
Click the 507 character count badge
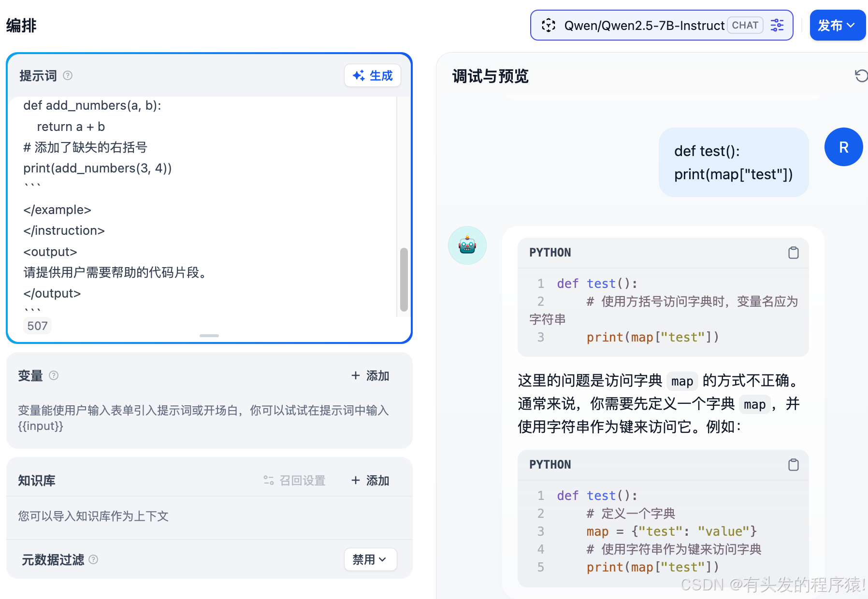[x=37, y=326]
